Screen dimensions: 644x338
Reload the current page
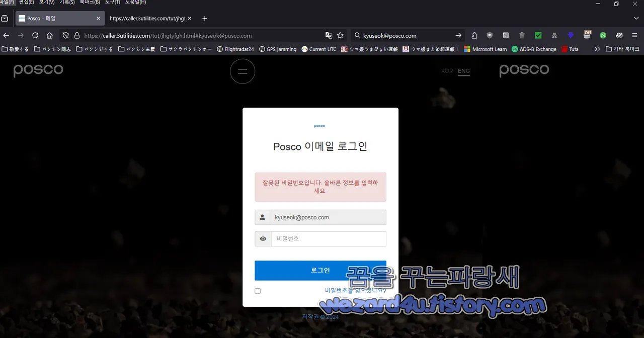35,35
